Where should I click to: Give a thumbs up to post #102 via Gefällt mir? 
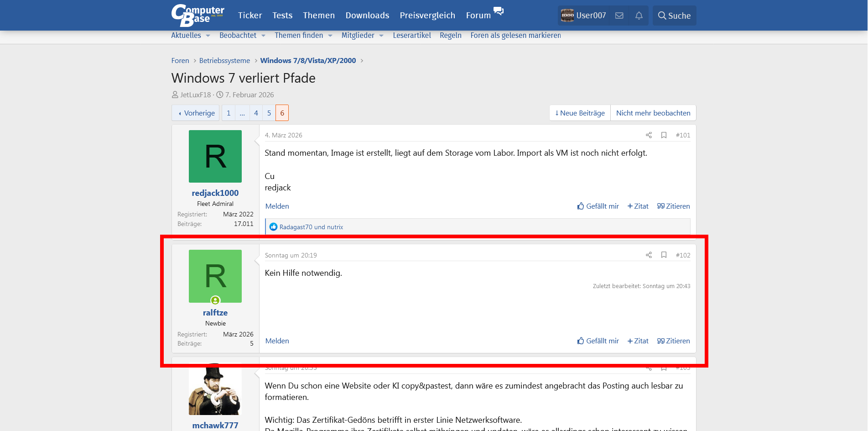click(598, 341)
